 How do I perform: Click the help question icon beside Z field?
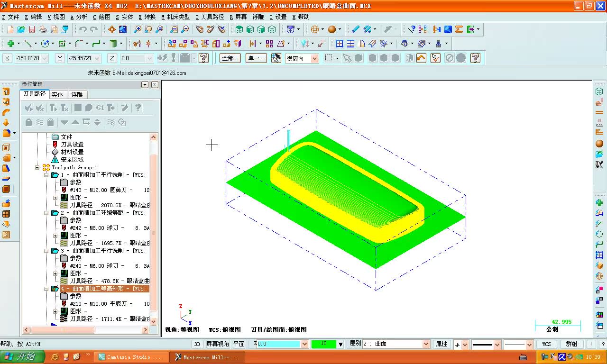point(204,58)
